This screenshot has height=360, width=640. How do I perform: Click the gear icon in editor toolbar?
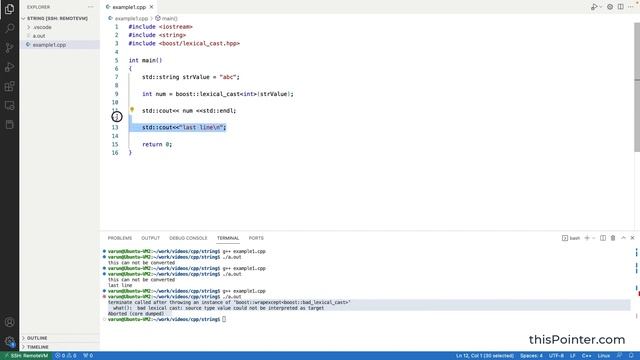pos(610,7)
